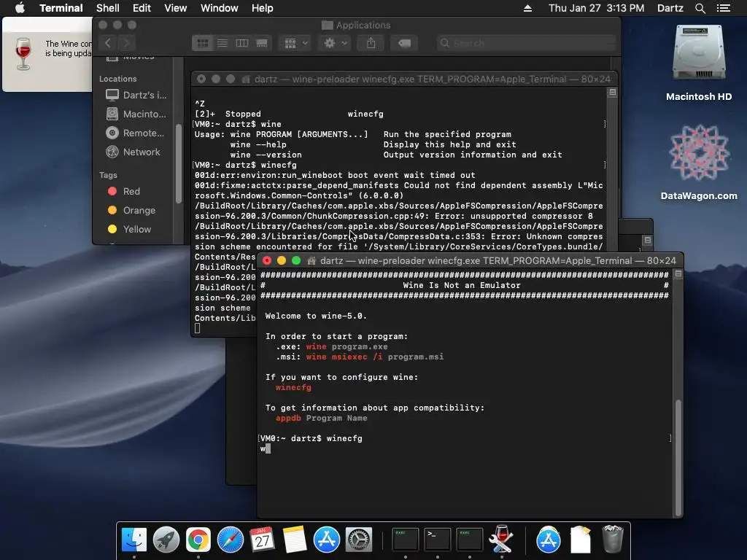Click the Finder sidebar scrollbar
Image resolution: width=747 pixels, height=560 pixels.
point(179,163)
